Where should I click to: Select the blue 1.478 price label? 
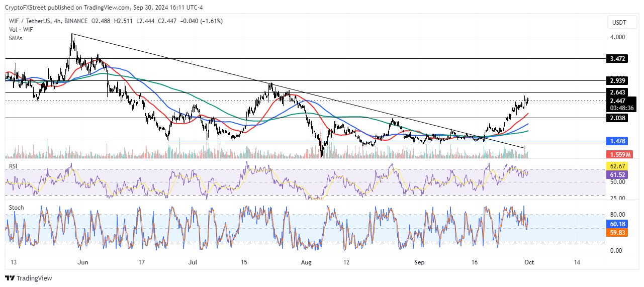pyautogui.click(x=618, y=141)
